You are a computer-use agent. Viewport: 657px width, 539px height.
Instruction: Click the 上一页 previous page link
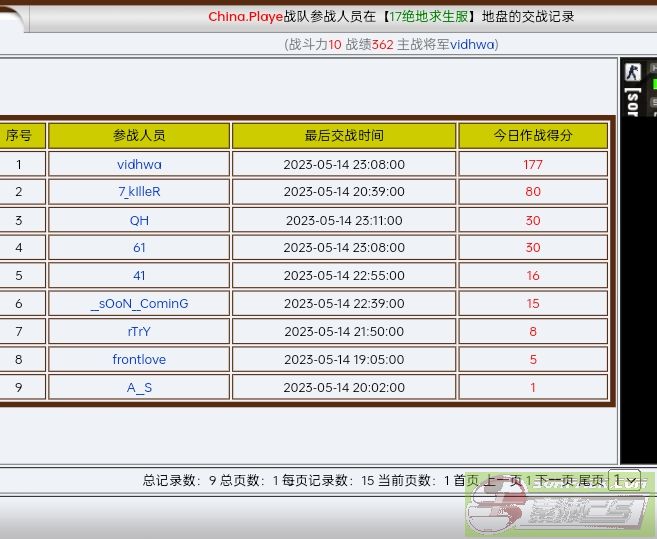[503, 481]
